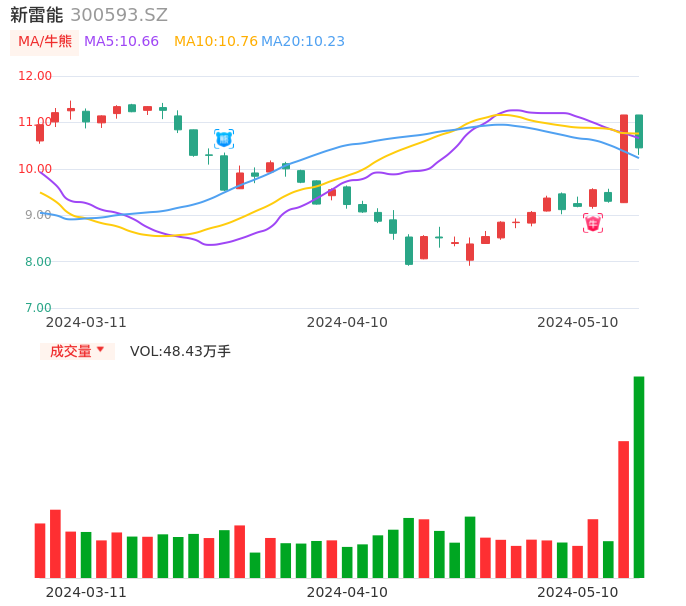This screenshot has width=686, height=606.
Task: Click the 7.00 price axis label
Action: pos(38,308)
